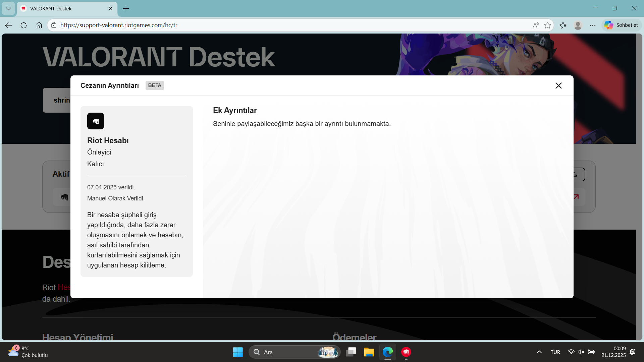Click the BETA badge in dialog header
The width and height of the screenshot is (644, 362).
coord(155,85)
